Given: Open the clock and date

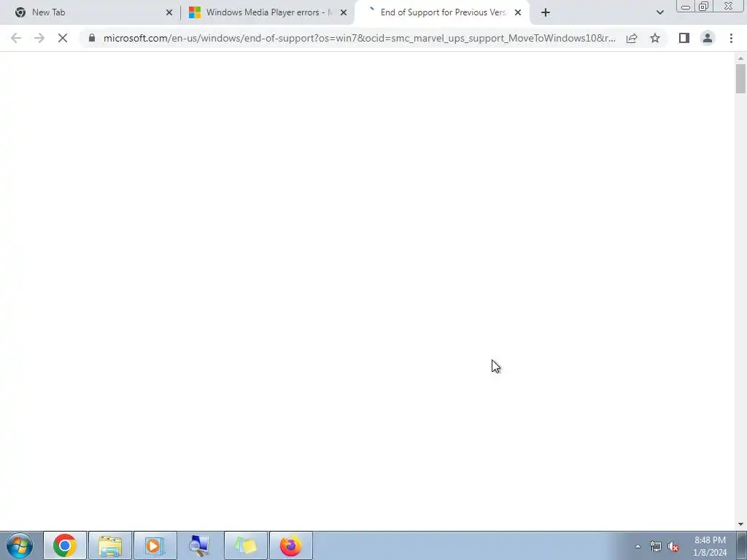Looking at the screenshot, I should 710,546.
